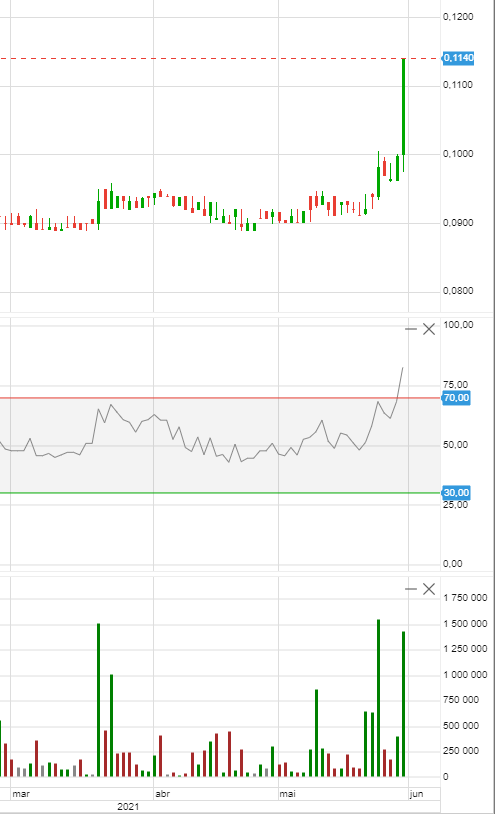Screen dimensions: 495x814
Task: Click the 50,00 RSI axis label
Action: (x=456, y=445)
